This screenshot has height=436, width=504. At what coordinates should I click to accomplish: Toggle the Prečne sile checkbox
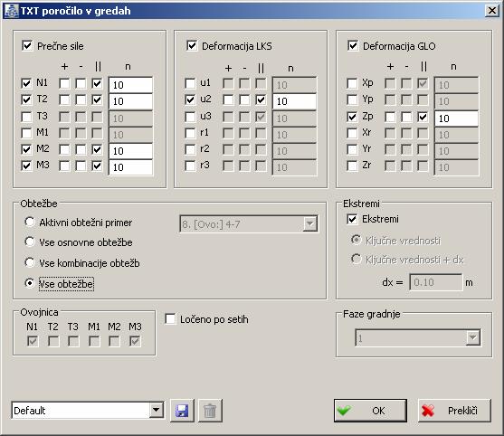tap(27, 45)
